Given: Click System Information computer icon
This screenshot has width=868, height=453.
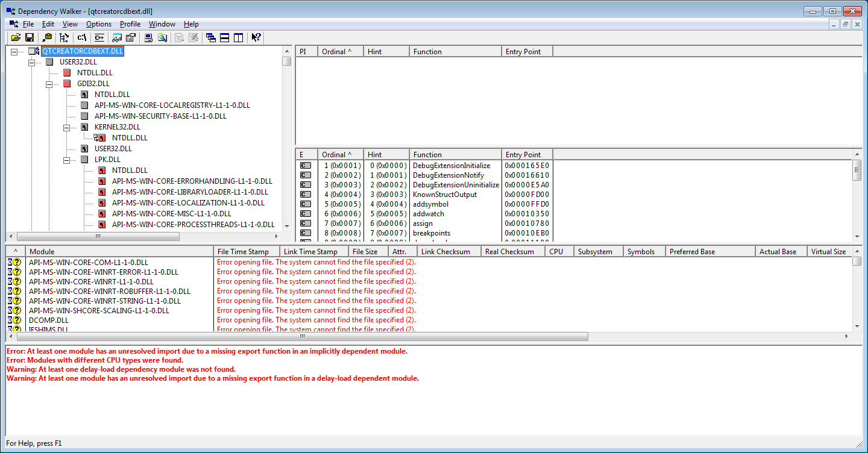Looking at the screenshot, I should (x=149, y=37).
